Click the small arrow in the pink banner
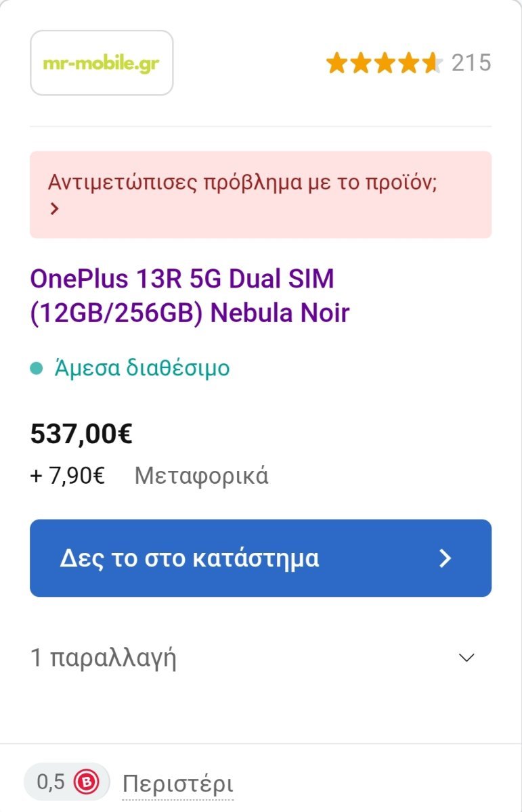 pyautogui.click(x=55, y=209)
